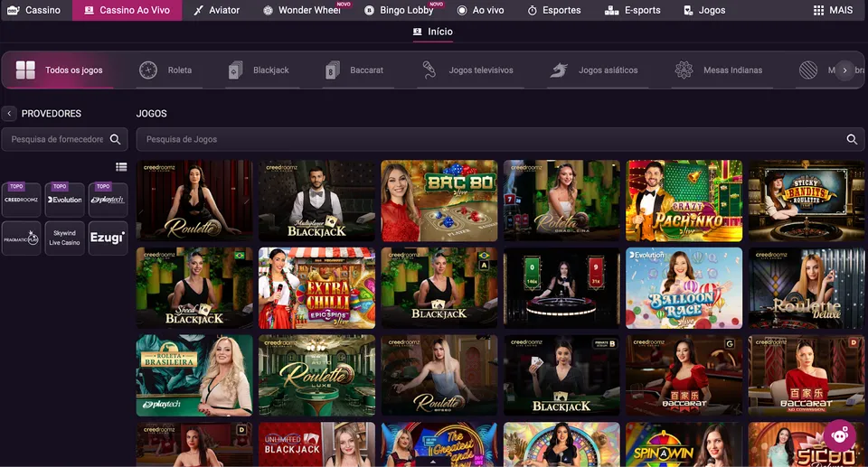Open Esportes section
Viewport: 868px width, 467px height.
[553, 10]
